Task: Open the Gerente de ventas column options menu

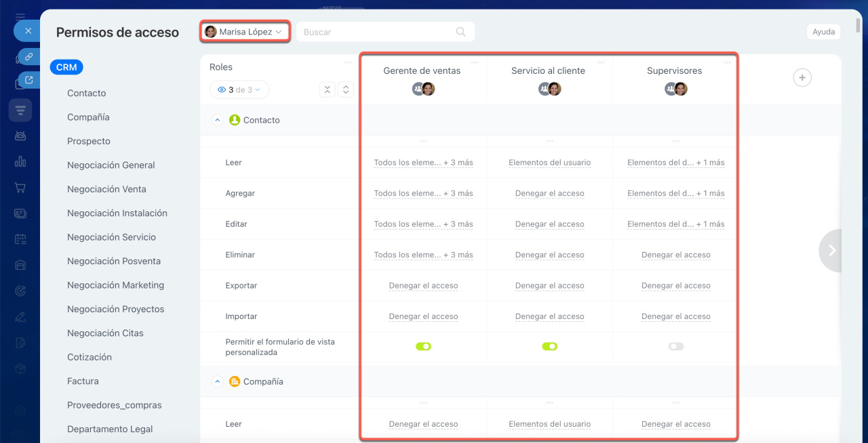Action: pyautogui.click(x=475, y=62)
